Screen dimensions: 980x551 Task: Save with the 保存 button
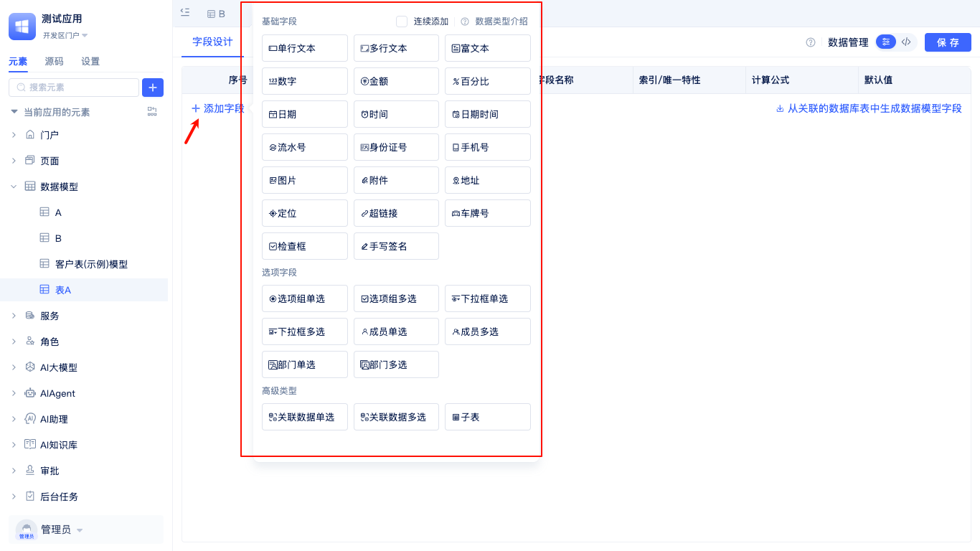pyautogui.click(x=948, y=42)
